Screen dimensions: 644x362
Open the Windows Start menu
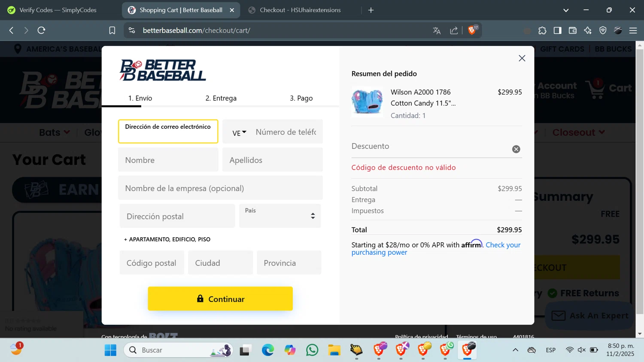(x=110, y=350)
